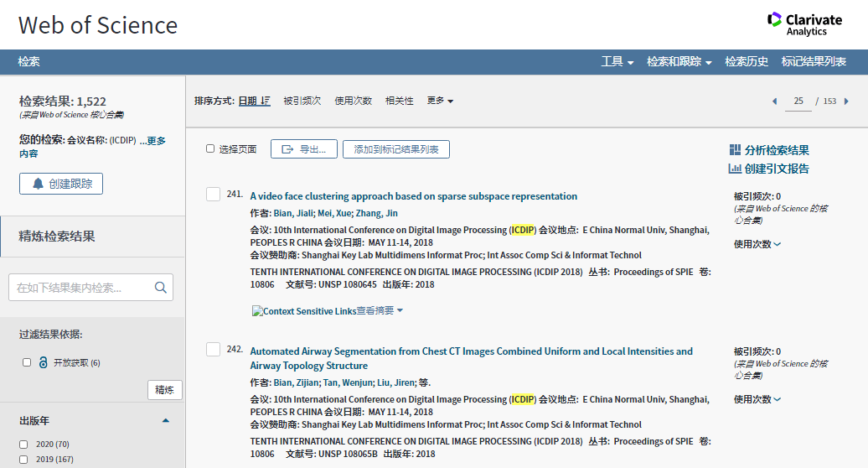
Task: Click the magnifier search icon in results box
Action: [161, 288]
